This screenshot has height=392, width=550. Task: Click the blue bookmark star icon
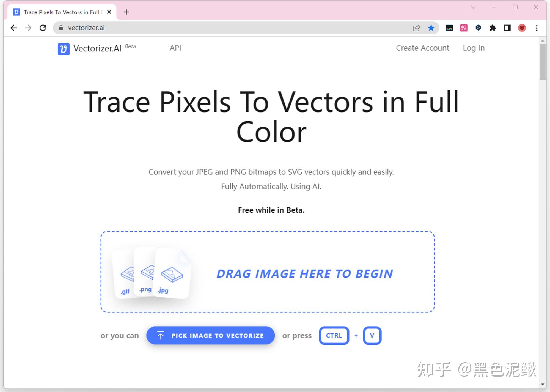pyautogui.click(x=431, y=28)
